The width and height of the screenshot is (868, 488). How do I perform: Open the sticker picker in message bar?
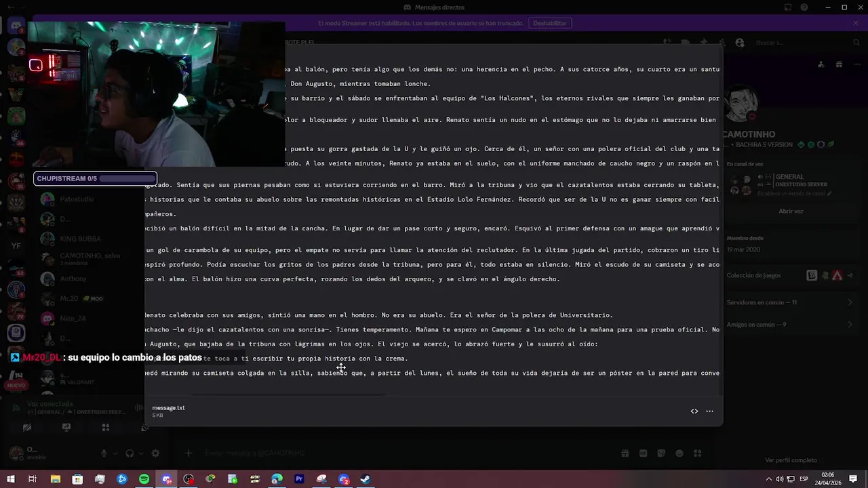661,453
